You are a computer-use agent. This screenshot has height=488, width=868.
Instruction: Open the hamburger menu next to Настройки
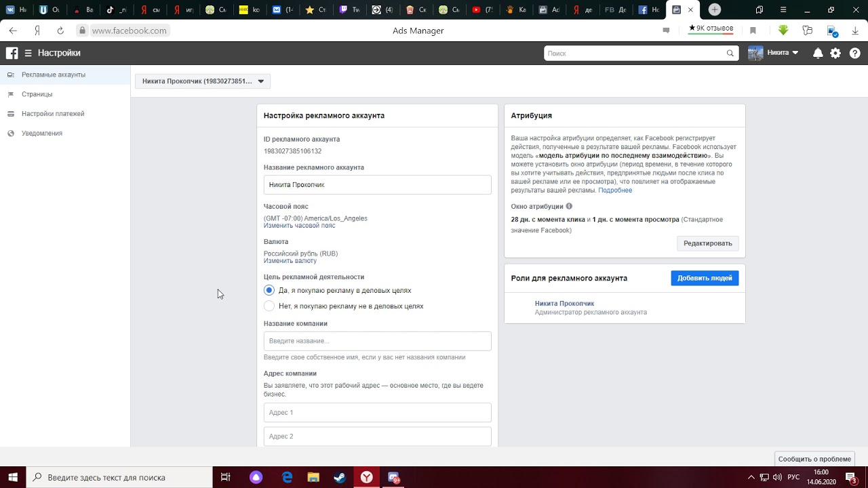(x=28, y=53)
